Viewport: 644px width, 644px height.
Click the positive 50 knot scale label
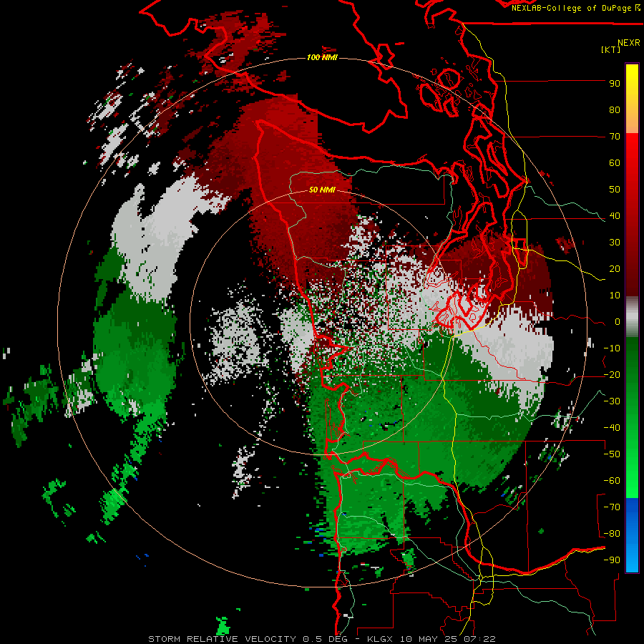615,190
